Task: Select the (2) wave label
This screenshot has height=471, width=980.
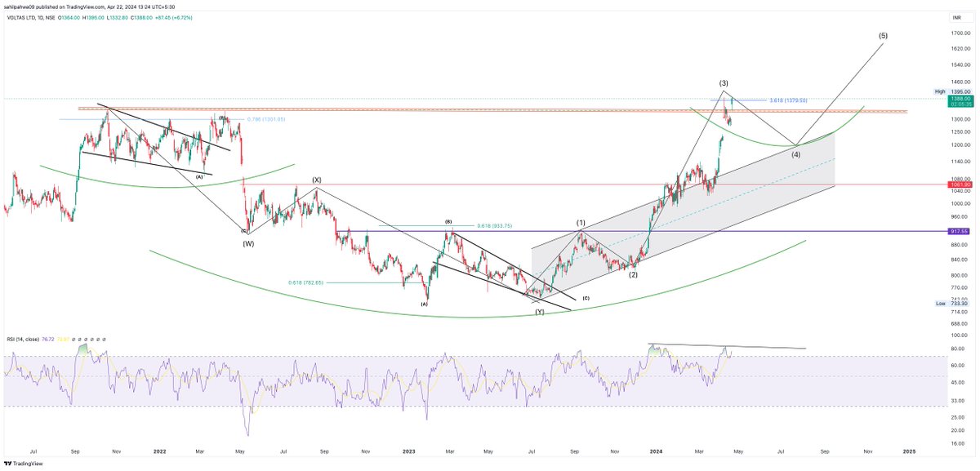Action: [x=633, y=275]
